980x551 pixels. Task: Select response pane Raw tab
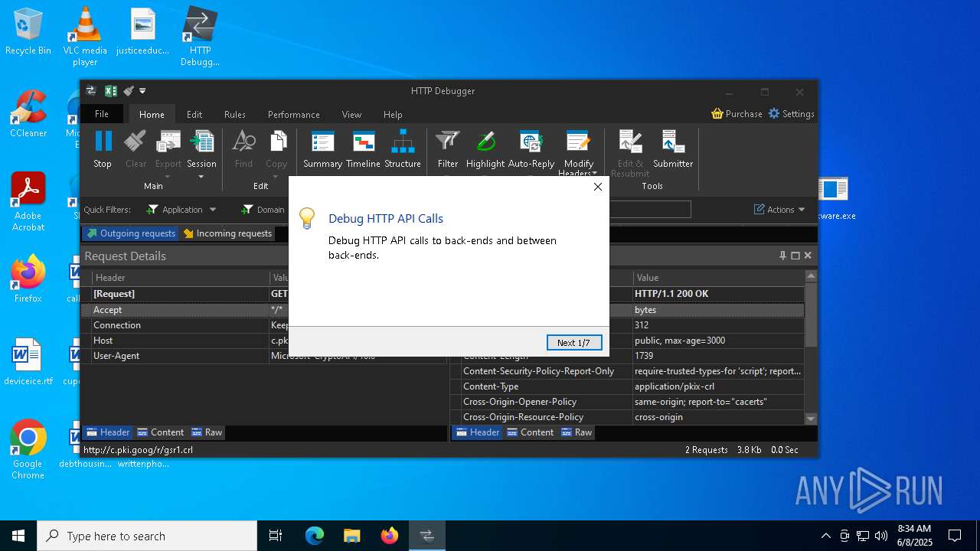(577, 432)
